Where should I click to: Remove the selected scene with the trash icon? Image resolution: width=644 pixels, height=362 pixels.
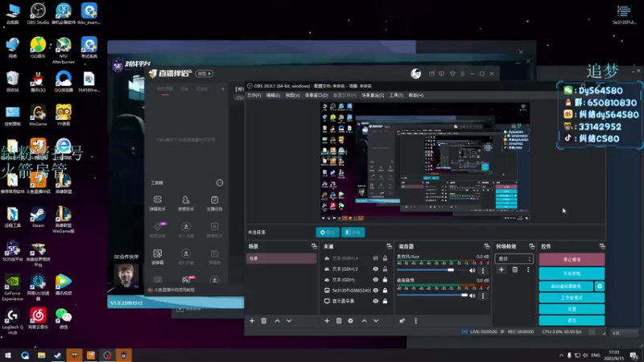(x=264, y=320)
